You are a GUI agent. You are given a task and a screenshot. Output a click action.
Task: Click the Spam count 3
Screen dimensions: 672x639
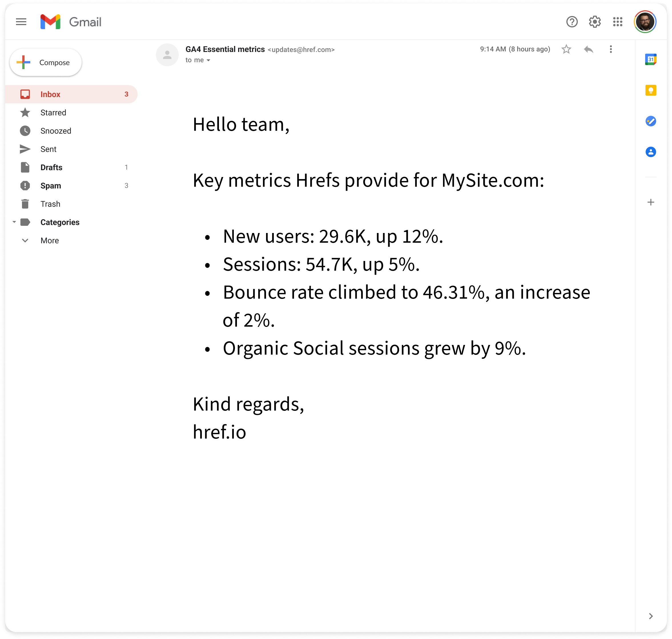(x=126, y=186)
